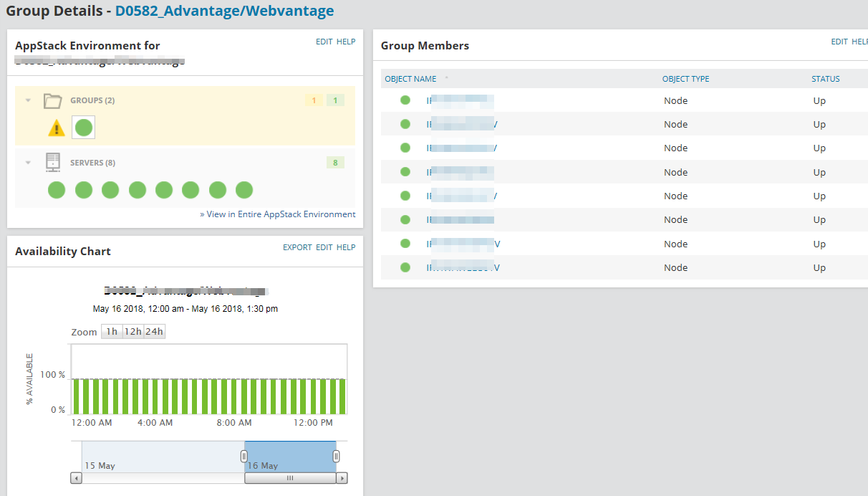The height and width of the screenshot is (496, 868).
Task: Collapse the SERVERS (8) section arrow
Action: tap(29, 163)
